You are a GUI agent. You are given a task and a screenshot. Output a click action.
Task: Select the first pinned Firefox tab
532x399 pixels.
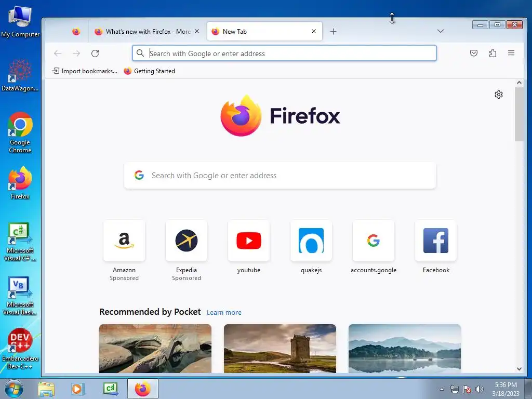[x=76, y=32]
